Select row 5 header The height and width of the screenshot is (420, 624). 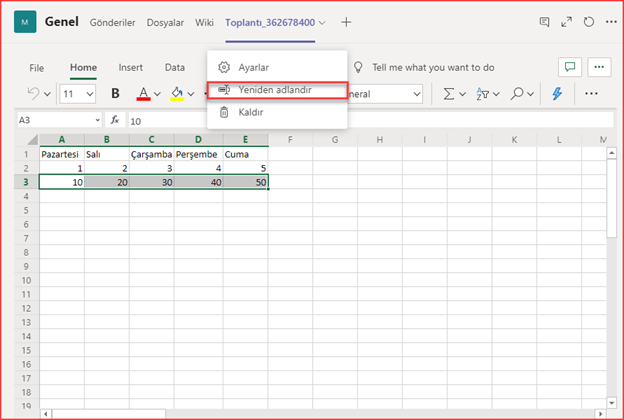[x=26, y=210]
